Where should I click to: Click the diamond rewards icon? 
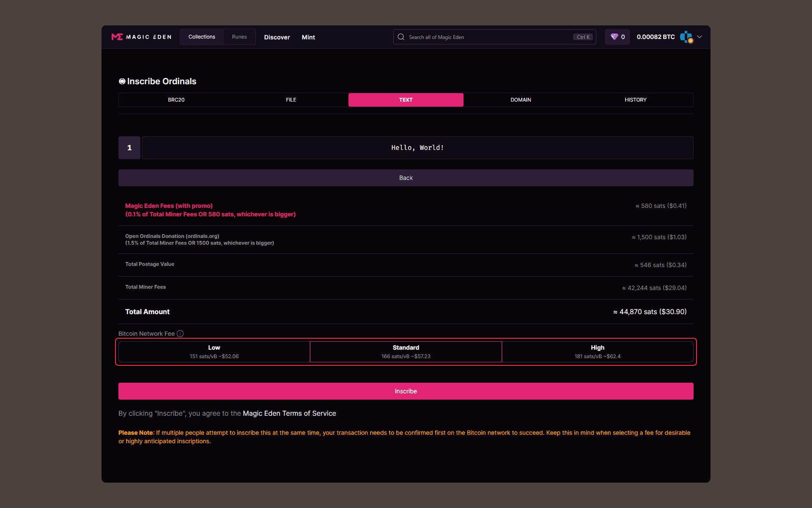[614, 37]
